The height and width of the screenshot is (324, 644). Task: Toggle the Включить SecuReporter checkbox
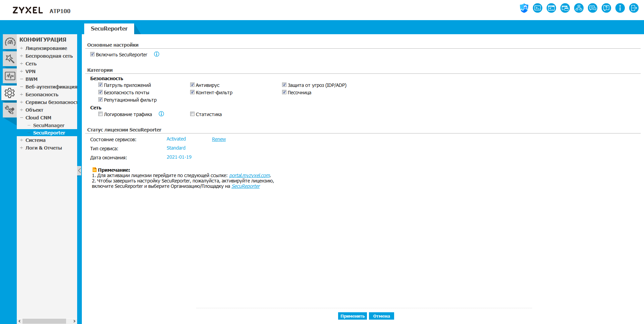(92, 54)
